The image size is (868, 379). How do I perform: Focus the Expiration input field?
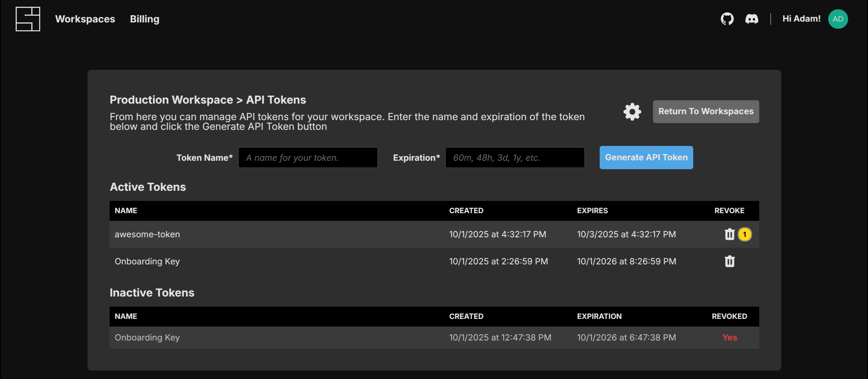[515, 158]
